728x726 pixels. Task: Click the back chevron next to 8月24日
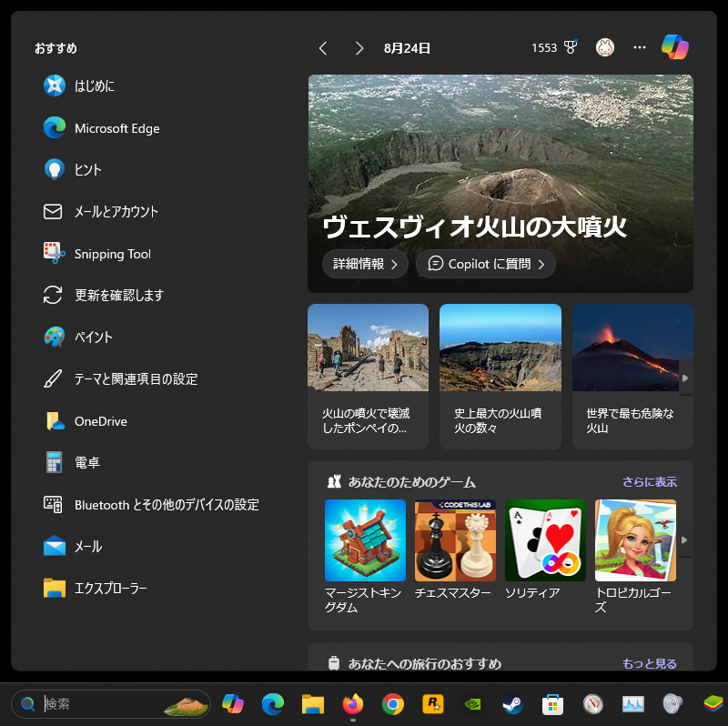(323, 48)
